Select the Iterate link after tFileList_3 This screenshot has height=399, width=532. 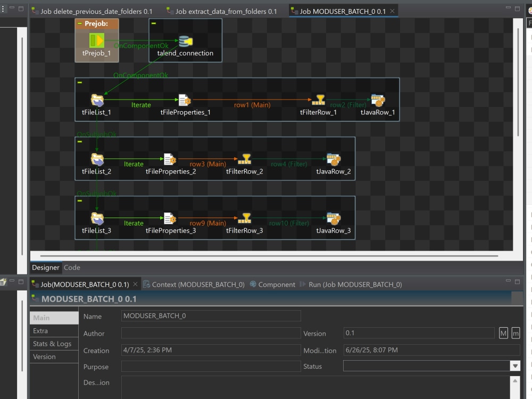coord(134,223)
